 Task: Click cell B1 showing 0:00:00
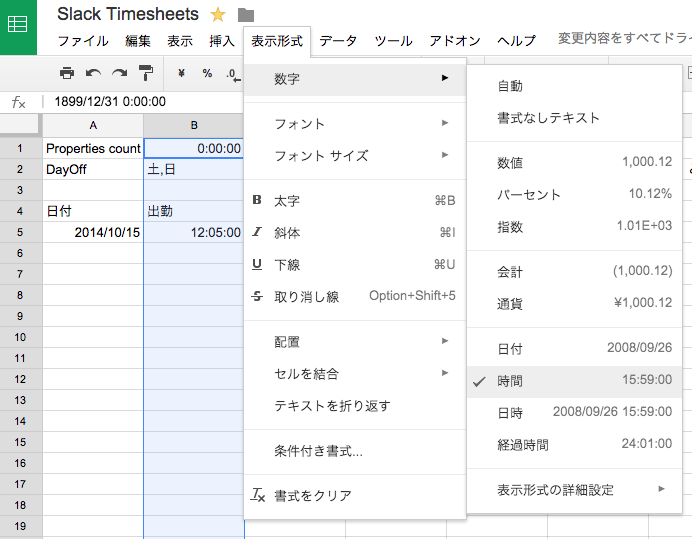tap(194, 148)
